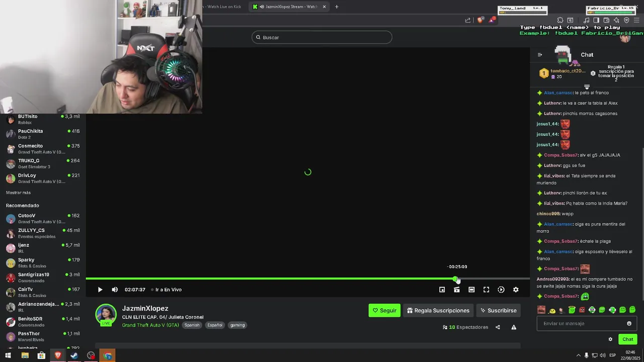Open browser hamburger menu
The height and width of the screenshot is (362, 644).
coord(636,20)
